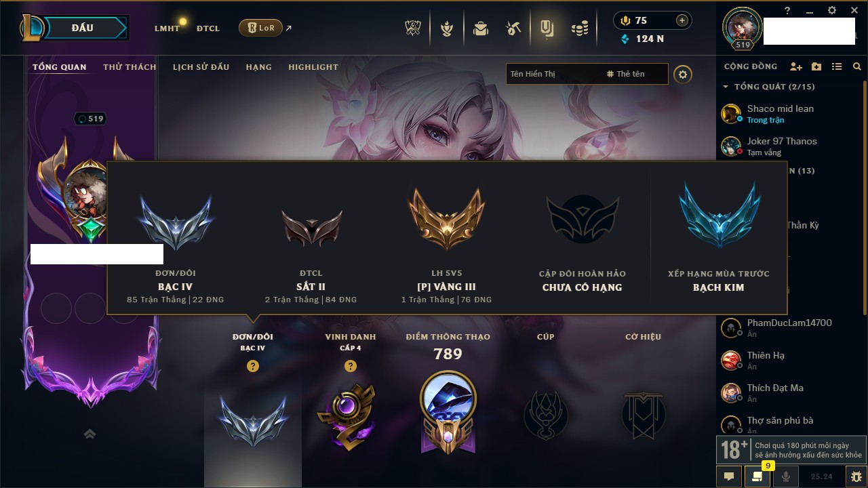Open the Crafting hammer icon
Screen dimensions: 868x488
(x=513, y=28)
